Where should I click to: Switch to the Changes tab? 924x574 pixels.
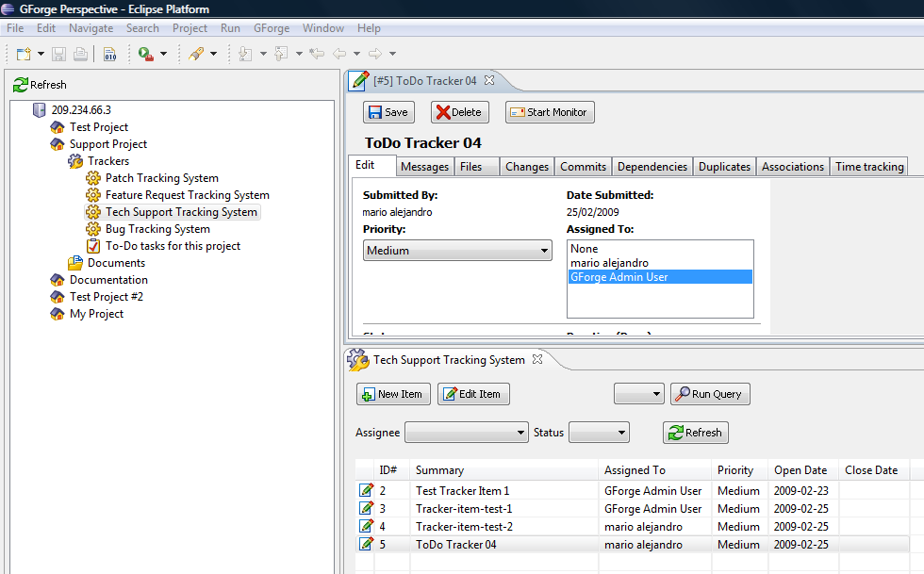point(527,167)
